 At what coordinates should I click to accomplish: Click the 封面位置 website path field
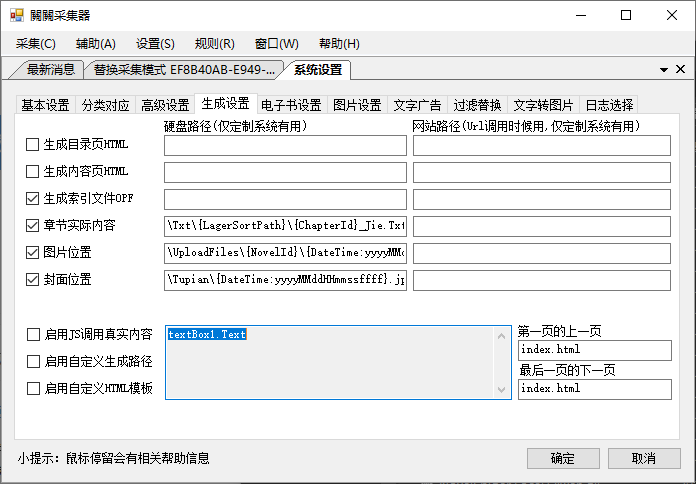point(542,281)
